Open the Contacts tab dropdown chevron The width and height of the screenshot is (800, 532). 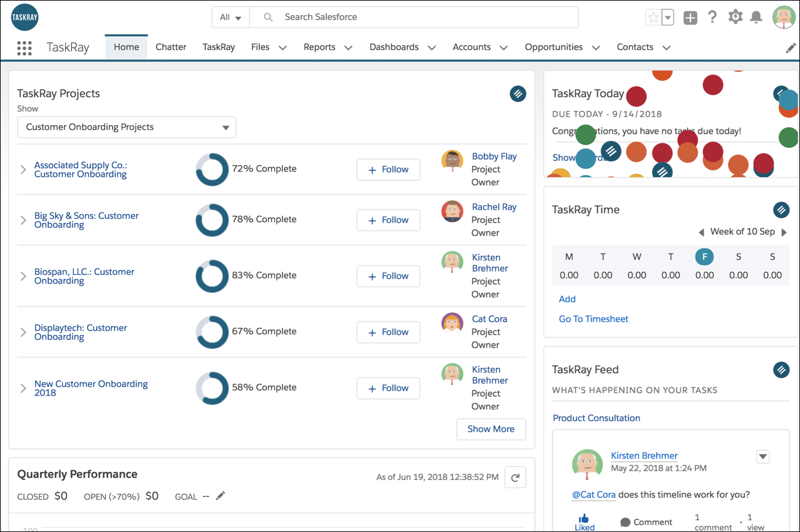point(666,48)
